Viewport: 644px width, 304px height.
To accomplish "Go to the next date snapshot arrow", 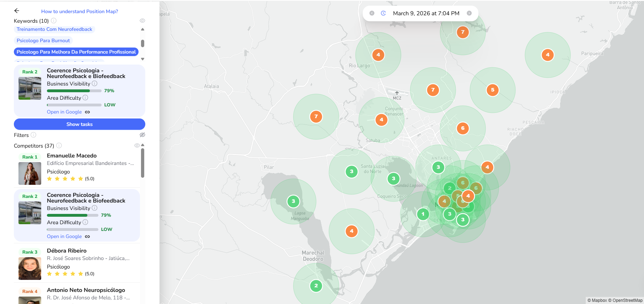I will click(x=469, y=13).
